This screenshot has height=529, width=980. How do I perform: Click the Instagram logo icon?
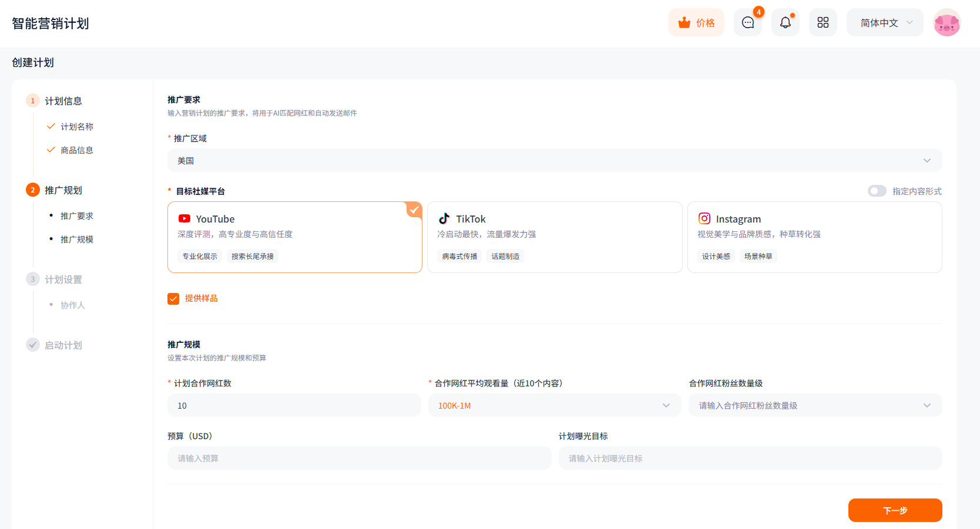click(x=704, y=218)
